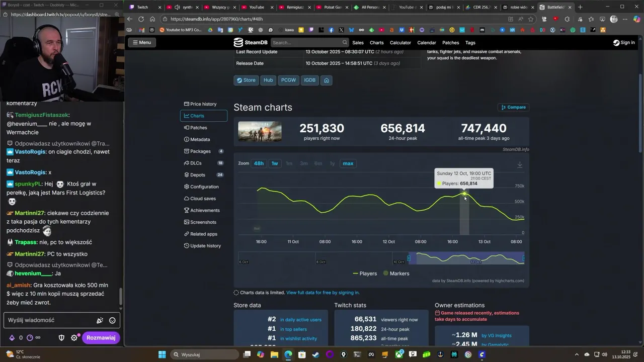Viewport: 644px width, 362px height.
Task: Select Achievements in the sidebar
Action: click(x=203, y=210)
